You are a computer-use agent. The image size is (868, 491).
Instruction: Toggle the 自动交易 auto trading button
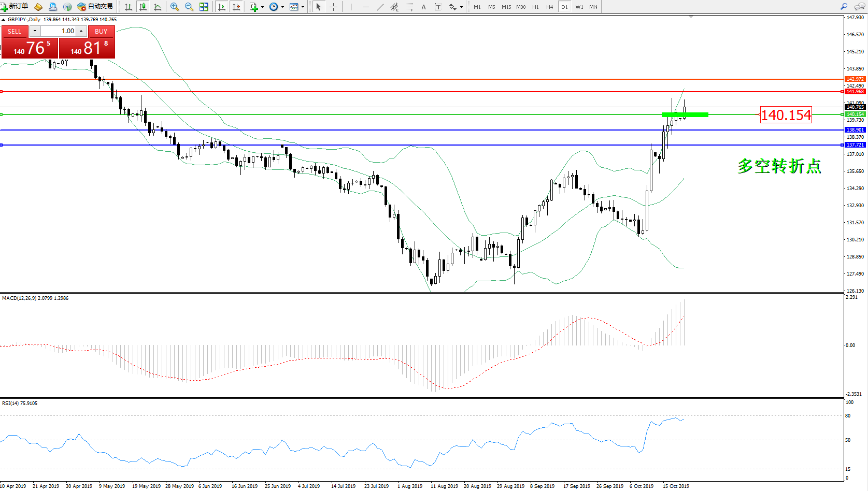(95, 7)
